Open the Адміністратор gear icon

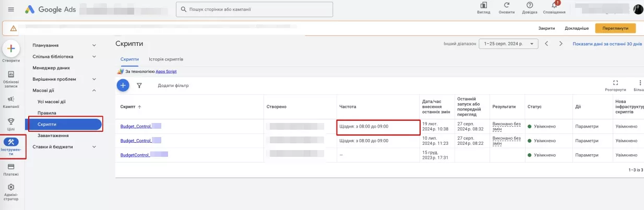(x=11, y=187)
